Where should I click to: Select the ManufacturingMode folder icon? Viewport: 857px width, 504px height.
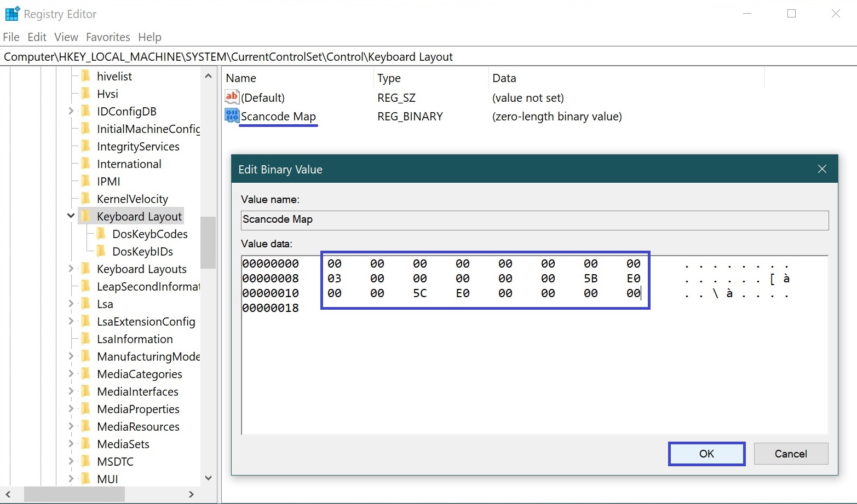click(85, 356)
